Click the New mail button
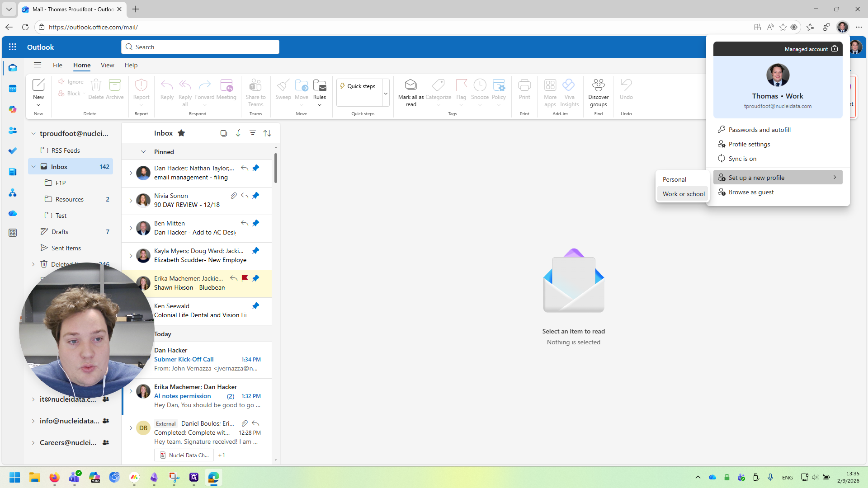 [38, 89]
